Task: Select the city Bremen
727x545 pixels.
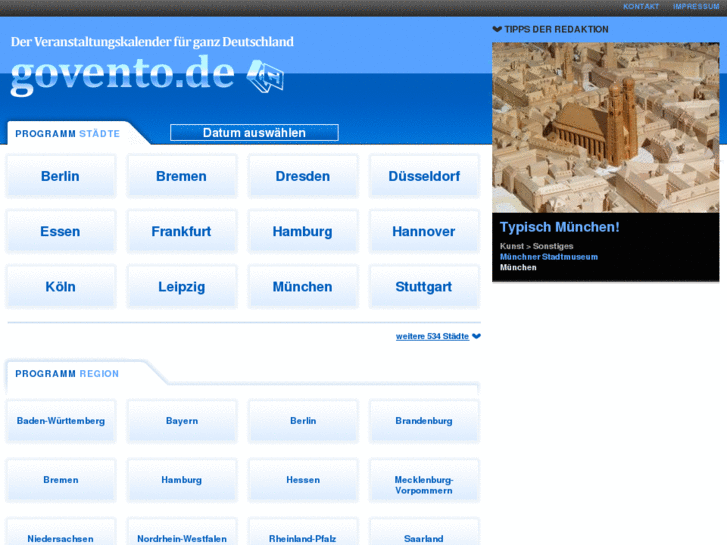Action: [181, 176]
